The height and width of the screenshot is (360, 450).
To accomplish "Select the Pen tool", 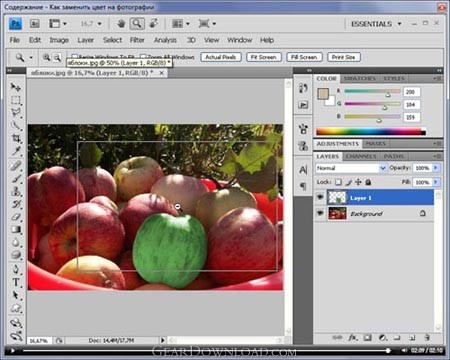I will (x=16, y=269).
